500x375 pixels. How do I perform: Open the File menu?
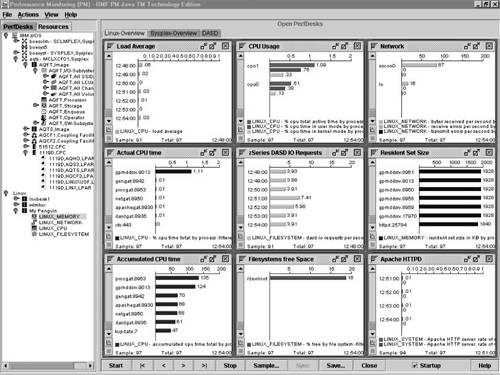(x=7, y=15)
